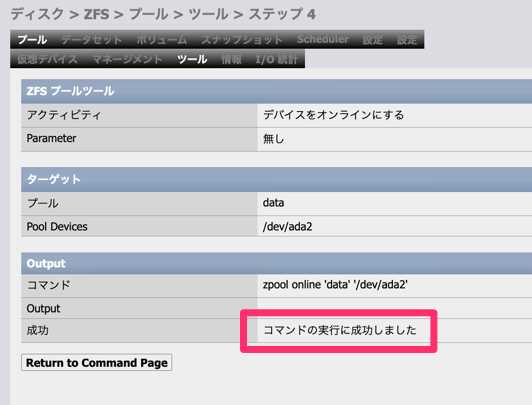
Task: Select the スナップショット tab
Action: (x=242, y=40)
